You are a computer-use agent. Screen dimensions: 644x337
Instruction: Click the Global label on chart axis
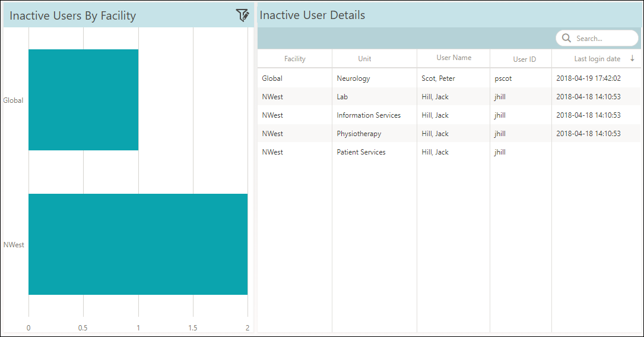coord(13,100)
